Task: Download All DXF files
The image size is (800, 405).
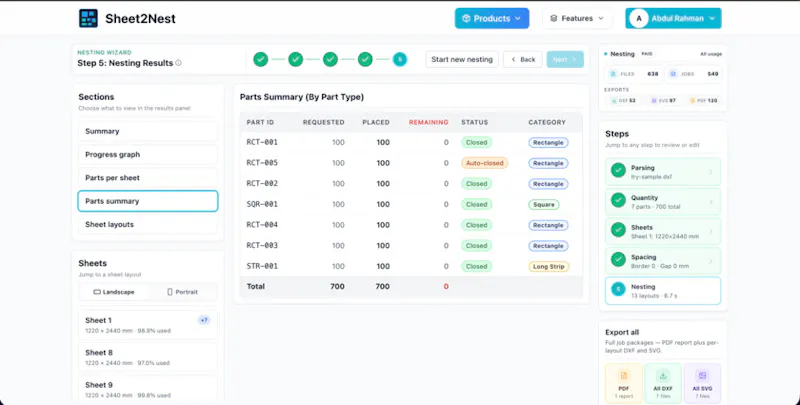Action: click(663, 384)
